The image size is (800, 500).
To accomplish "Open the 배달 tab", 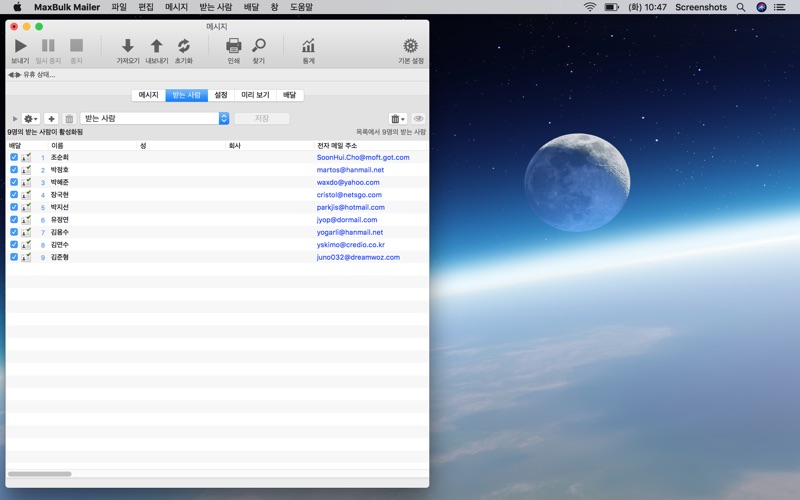I will 290,95.
